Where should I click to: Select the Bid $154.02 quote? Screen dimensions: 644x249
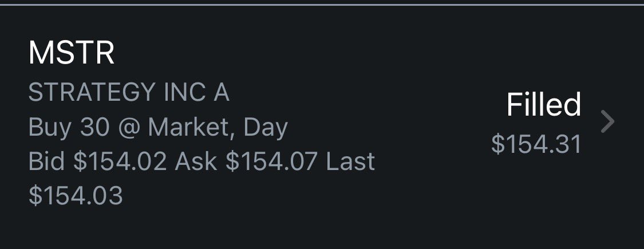[98, 161]
